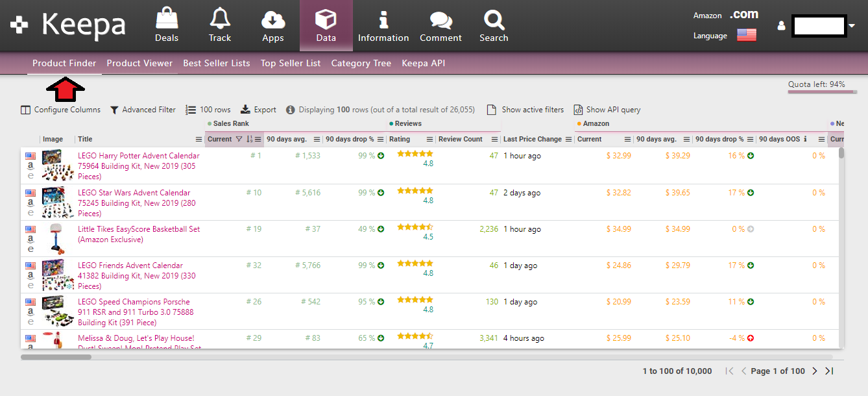
Task: Click sort icon in Sales Rank Current column
Action: [x=250, y=139]
